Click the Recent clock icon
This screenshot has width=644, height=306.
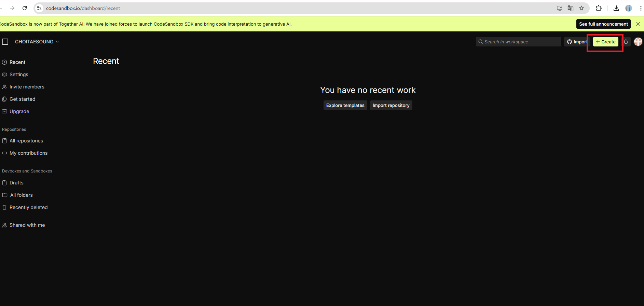4,62
